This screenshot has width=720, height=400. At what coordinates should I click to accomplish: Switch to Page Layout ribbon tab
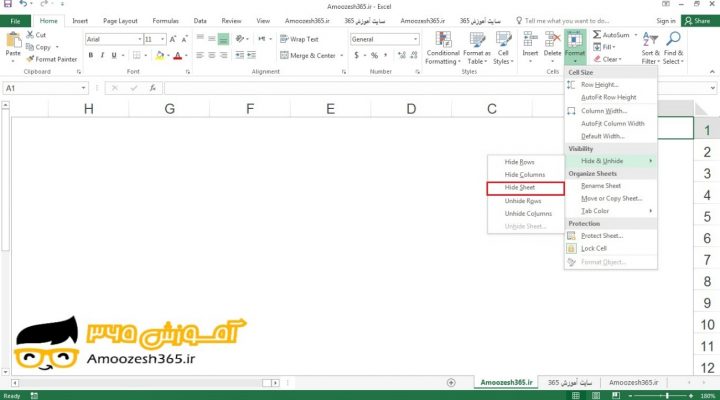(120, 21)
